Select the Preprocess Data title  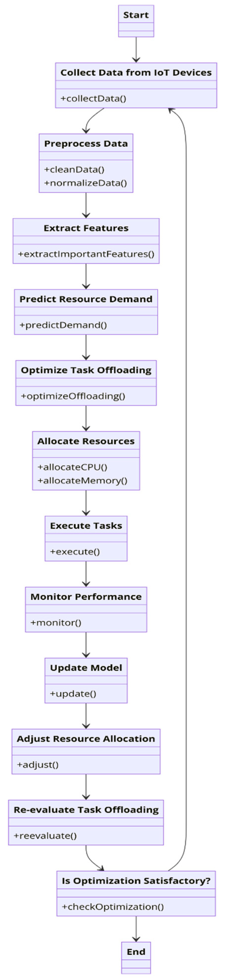click(x=86, y=144)
